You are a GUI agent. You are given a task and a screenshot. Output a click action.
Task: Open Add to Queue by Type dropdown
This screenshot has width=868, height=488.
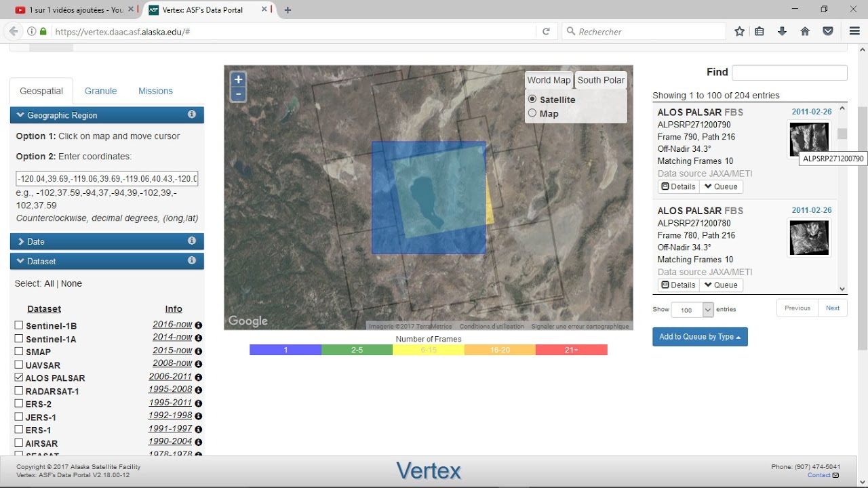click(700, 337)
